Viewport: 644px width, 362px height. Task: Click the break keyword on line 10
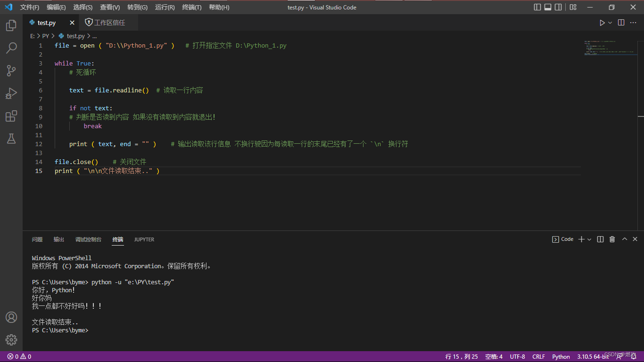pyautogui.click(x=93, y=126)
